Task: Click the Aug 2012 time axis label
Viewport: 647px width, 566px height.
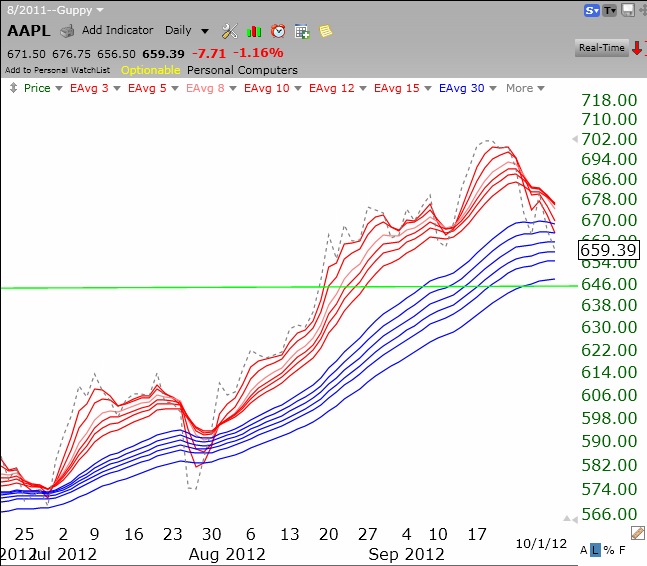Action: point(227,554)
